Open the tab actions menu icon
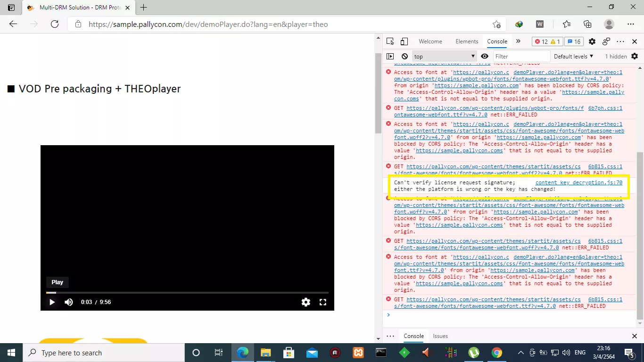The height and width of the screenshot is (362, 644). [11, 8]
